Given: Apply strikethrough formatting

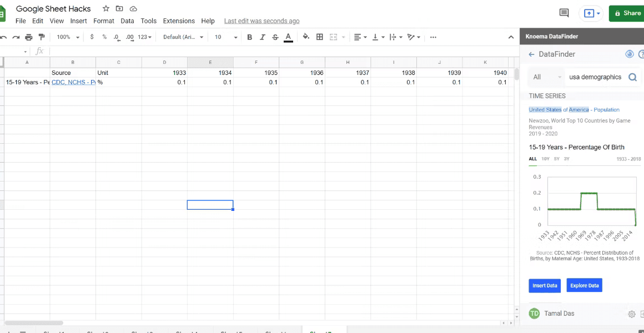Looking at the screenshot, I should (x=275, y=37).
